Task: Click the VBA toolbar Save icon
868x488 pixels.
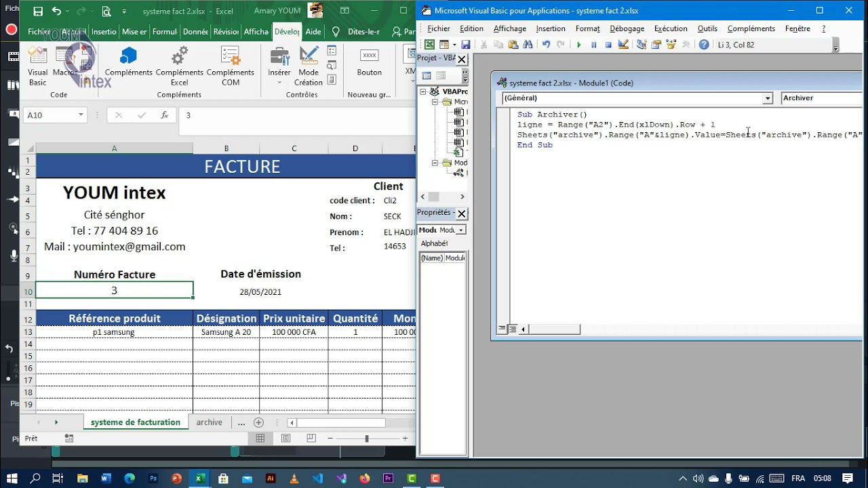Action: click(x=466, y=45)
